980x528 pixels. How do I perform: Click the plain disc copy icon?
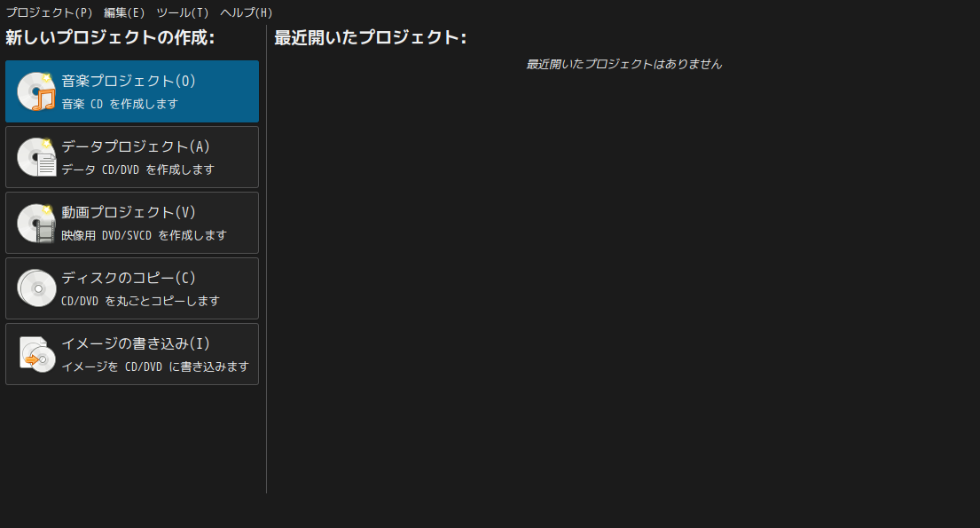point(36,288)
